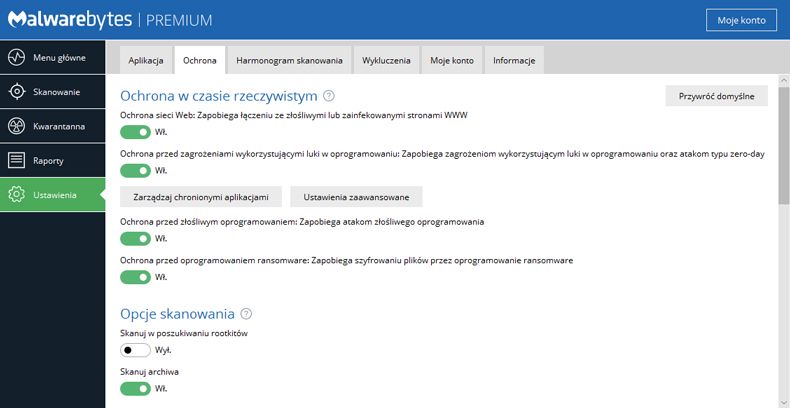Click the Przywróć domyślne button

point(716,96)
